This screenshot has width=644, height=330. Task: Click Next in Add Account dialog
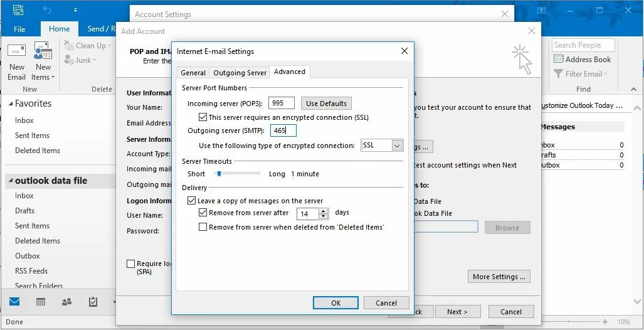[458, 312]
